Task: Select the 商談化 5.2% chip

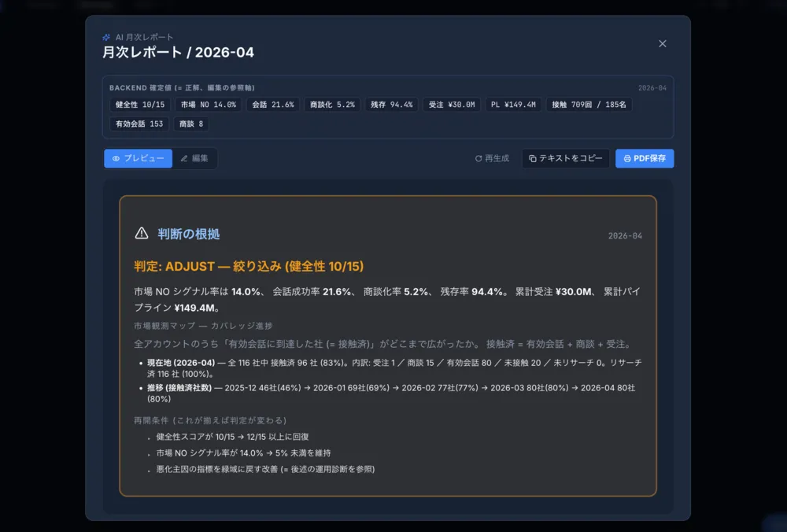Action: pyautogui.click(x=332, y=105)
